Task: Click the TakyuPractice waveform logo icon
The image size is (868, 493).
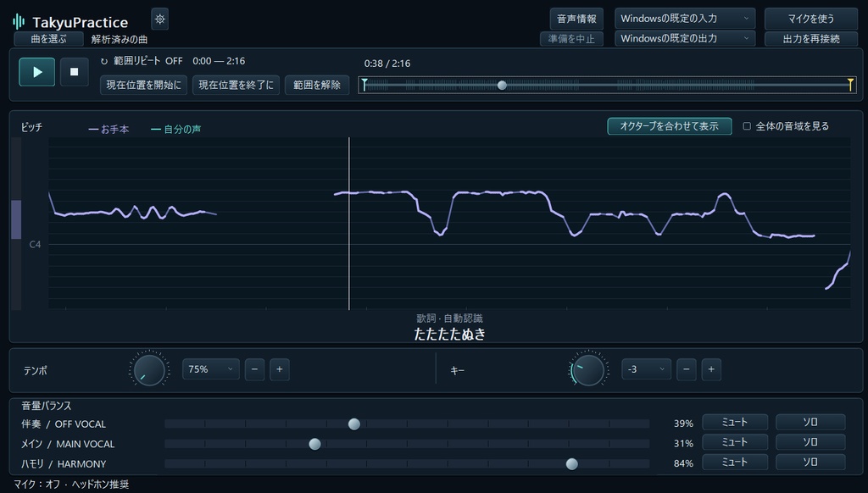Action: (x=19, y=21)
